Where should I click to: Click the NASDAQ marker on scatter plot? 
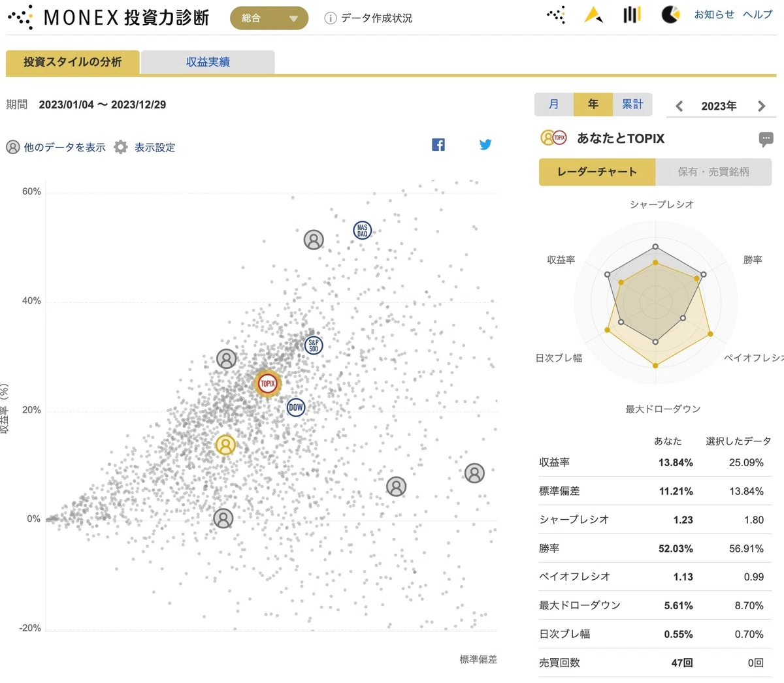pos(362,230)
